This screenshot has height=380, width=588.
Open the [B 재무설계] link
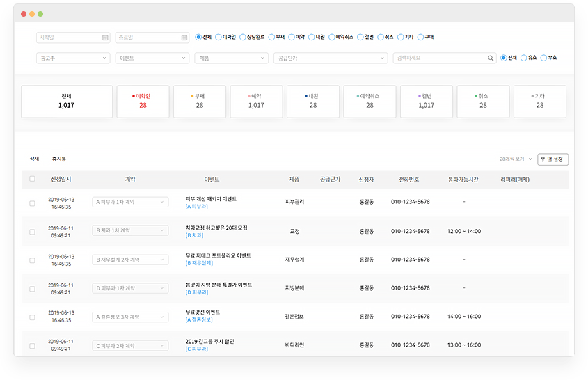click(x=199, y=263)
